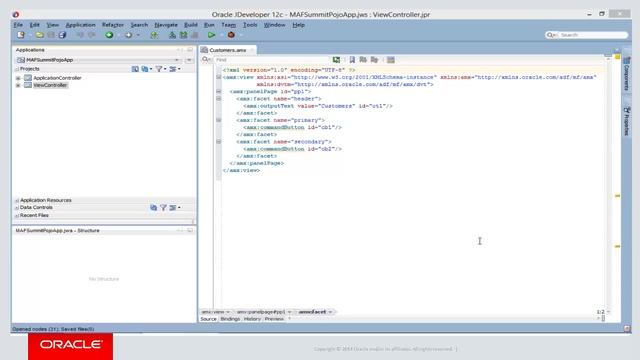Expand the Application Resources section

click(17, 200)
